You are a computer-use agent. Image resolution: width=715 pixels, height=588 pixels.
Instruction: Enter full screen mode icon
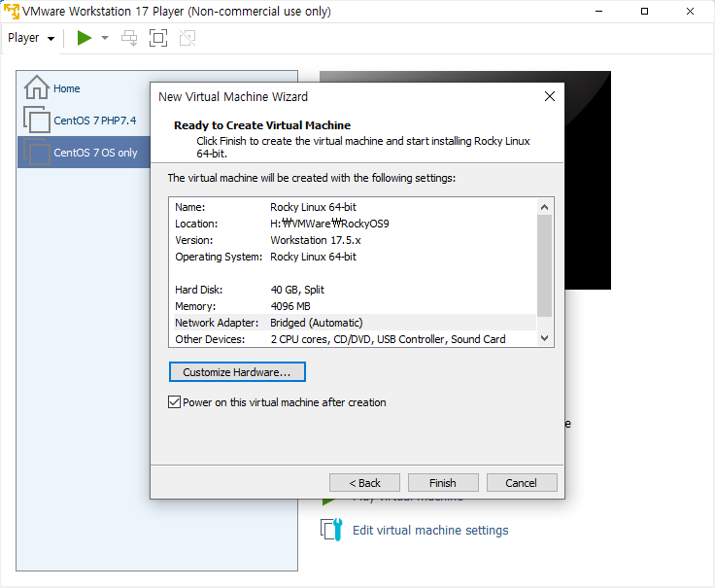click(158, 38)
